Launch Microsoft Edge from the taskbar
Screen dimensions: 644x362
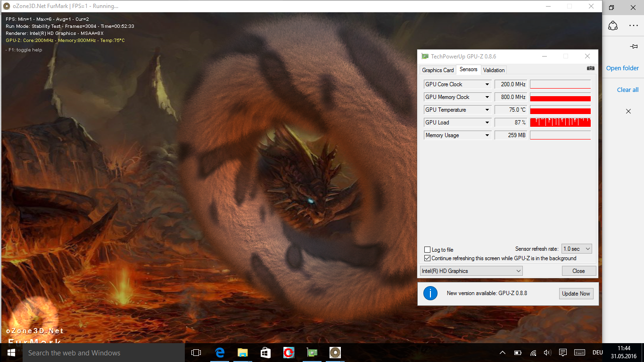pyautogui.click(x=219, y=353)
